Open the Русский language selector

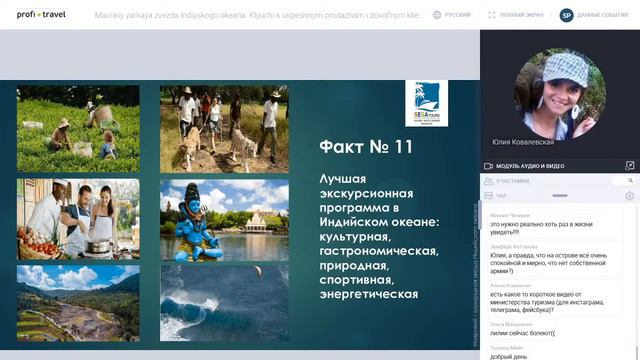click(457, 15)
